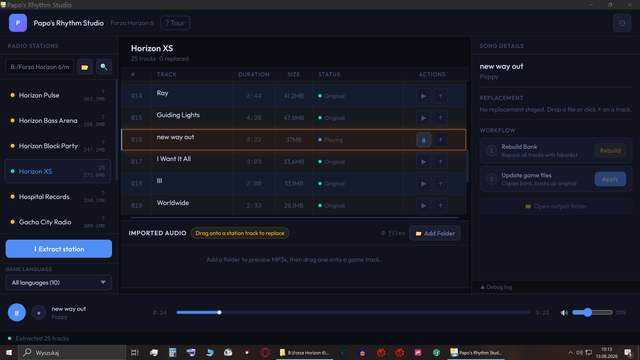This screenshot has width=640, height=360.
Task: Click the Track column header
Action: [x=167, y=74]
